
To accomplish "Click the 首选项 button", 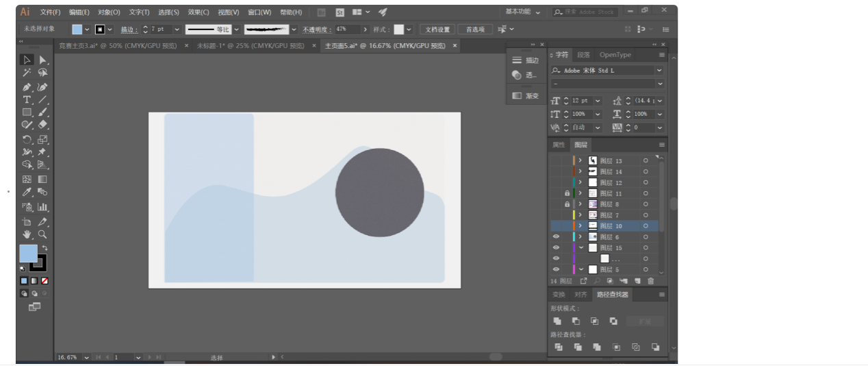I will [474, 29].
